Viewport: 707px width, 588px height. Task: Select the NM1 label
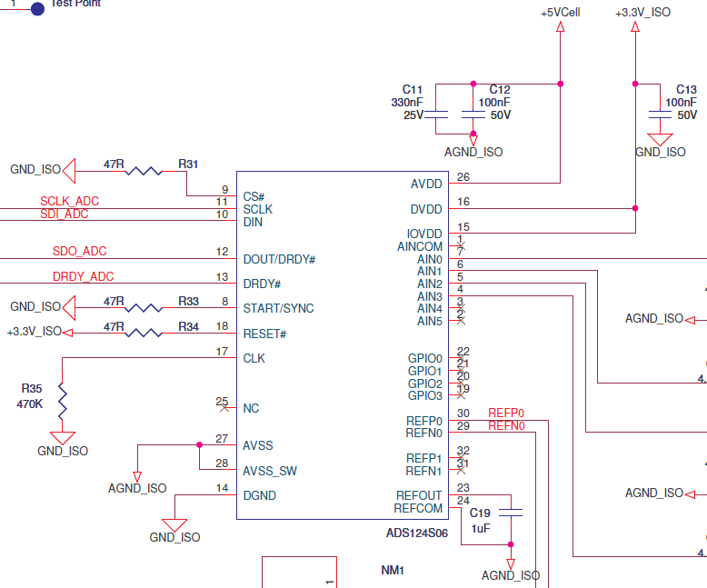point(393,571)
